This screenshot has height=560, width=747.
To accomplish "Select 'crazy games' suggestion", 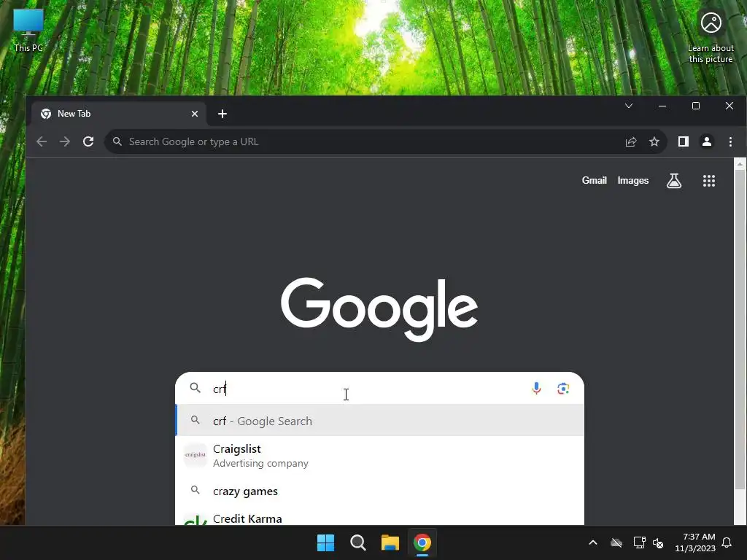I will (379, 491).
